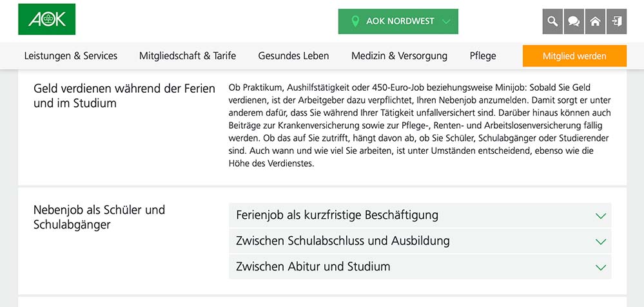Open Mitgliedschaft & Tarife menu
Viewport: 644px width, 307px height.
coord(188,56)
